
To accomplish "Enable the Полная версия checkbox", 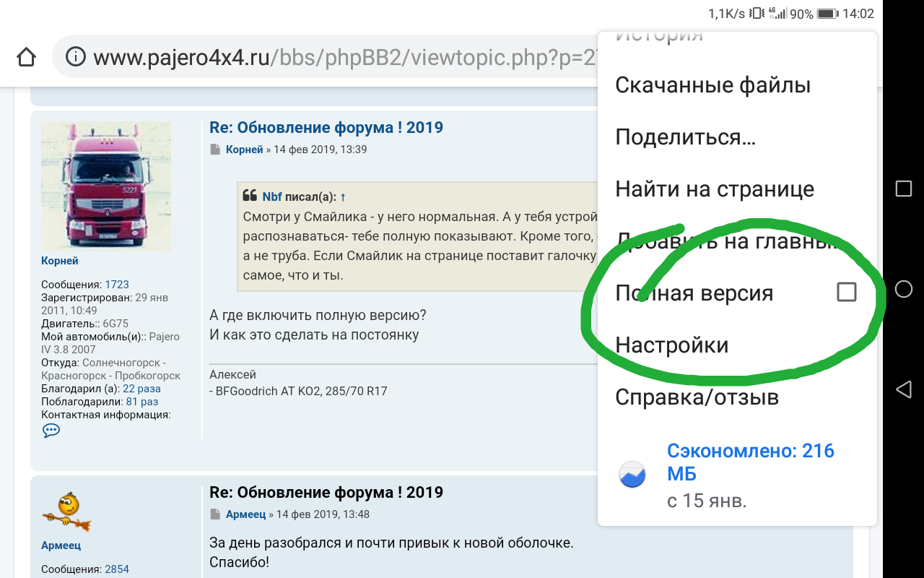I will tap(846, 292).
